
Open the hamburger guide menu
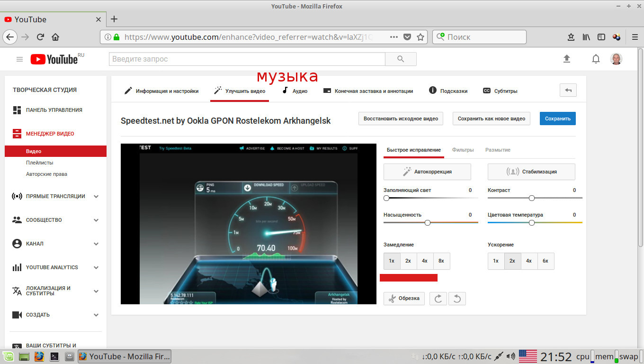19,59
